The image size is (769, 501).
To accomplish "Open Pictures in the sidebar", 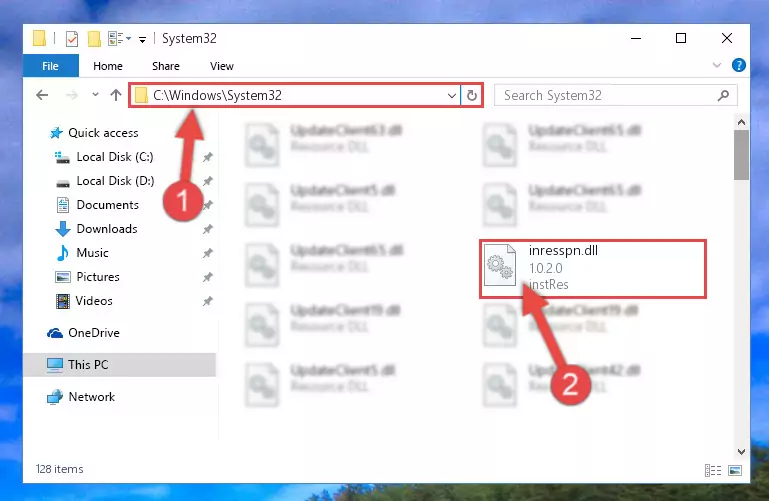I will 98,277.
